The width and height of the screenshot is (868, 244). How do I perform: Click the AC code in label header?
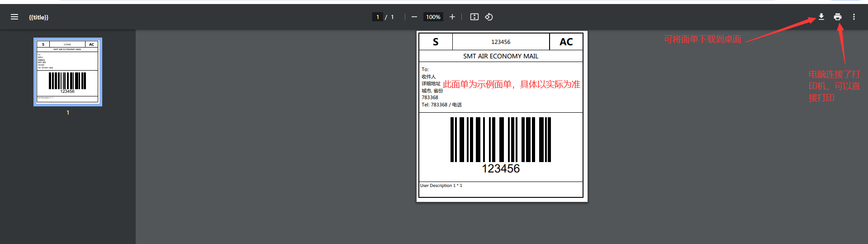[566, 42]
